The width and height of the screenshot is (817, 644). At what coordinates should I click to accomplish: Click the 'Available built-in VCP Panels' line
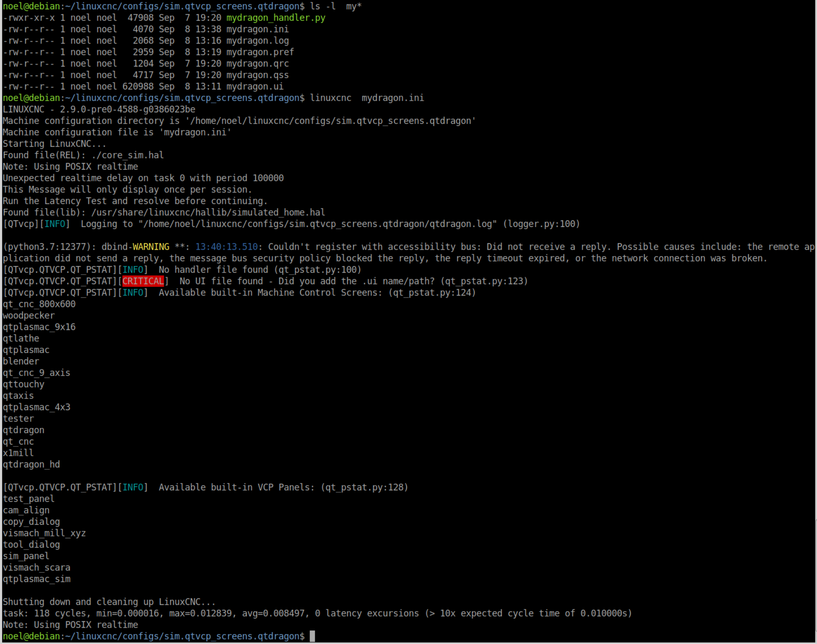coord(206,488)
